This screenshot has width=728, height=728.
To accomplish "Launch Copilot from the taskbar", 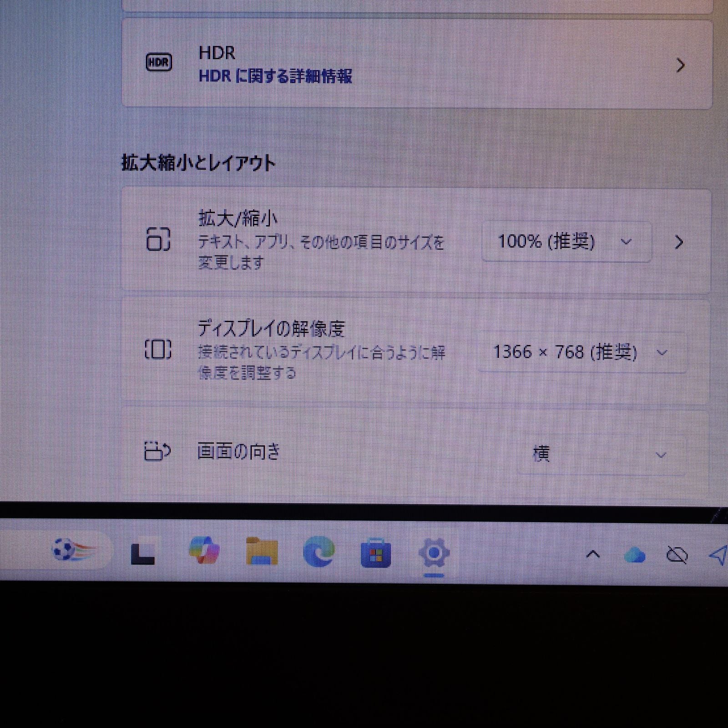I will (x=204, y=551).
